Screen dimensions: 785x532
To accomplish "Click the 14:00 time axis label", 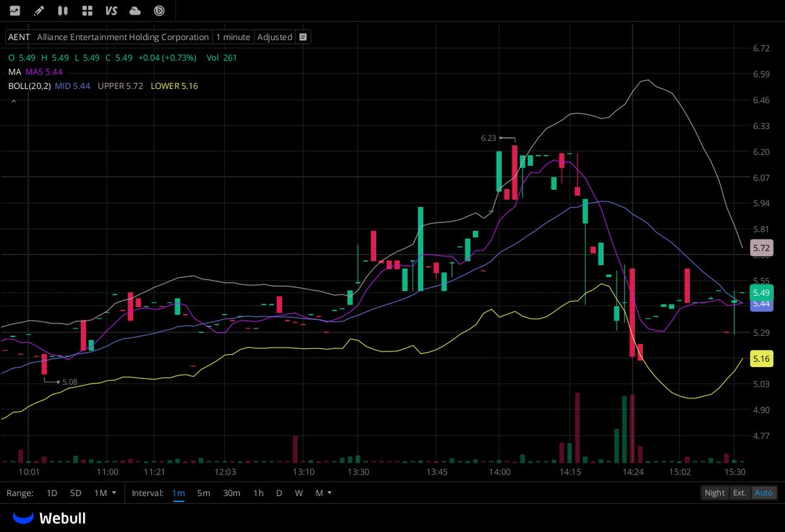I will point(499,472).
